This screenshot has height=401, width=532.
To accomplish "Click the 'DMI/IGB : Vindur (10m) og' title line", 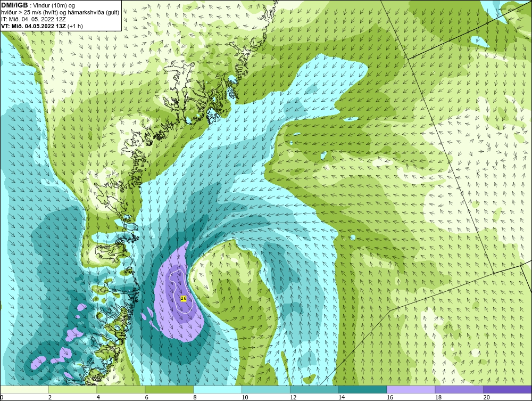I will tap(38, 5).
